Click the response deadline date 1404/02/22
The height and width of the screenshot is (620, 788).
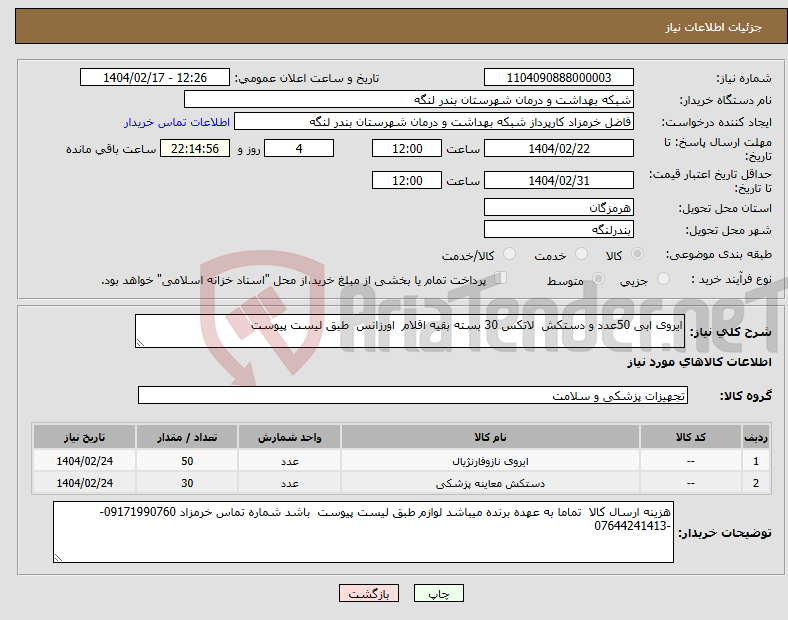(558, 148)
